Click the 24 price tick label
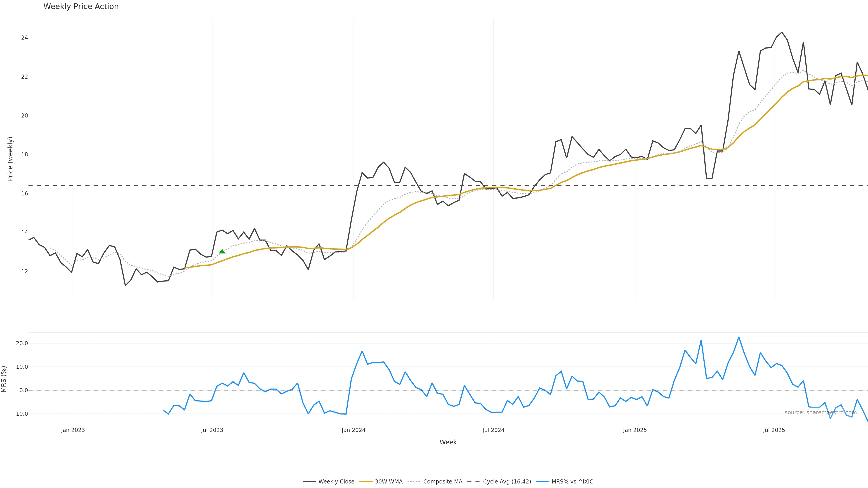Image resolution: width=868 pixels, height=488 pixels. 24,38
